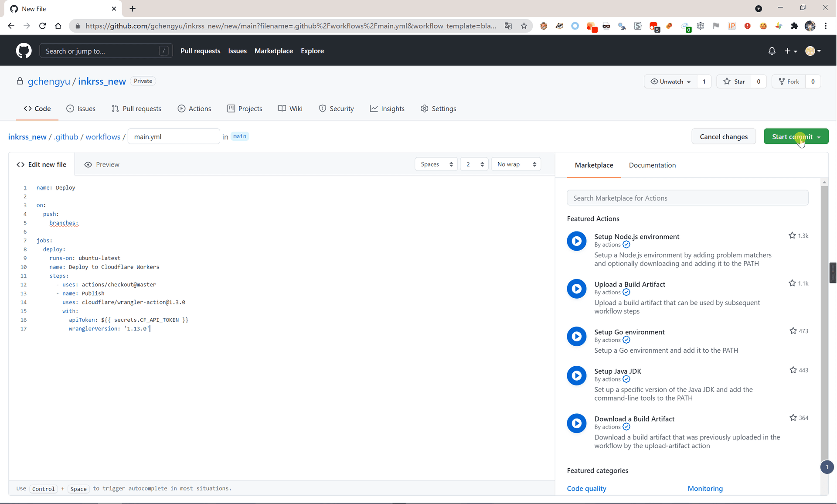Open the Actions tab
This screenshot has width=837, height=504.
pyautogui.click(x=194, y=109)
